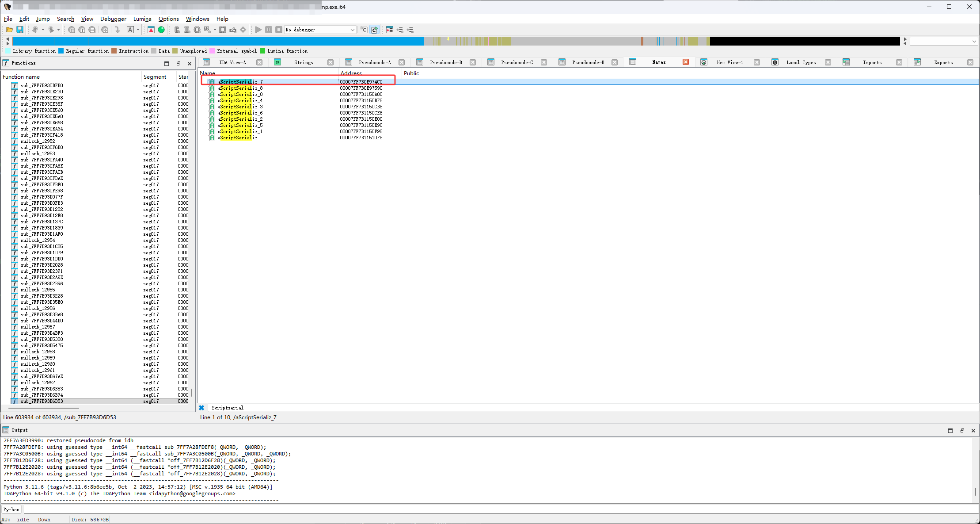Open the No debugger dropdown
Image resolution: width=980 pixels, height=524 pixels.
[352, 30]
